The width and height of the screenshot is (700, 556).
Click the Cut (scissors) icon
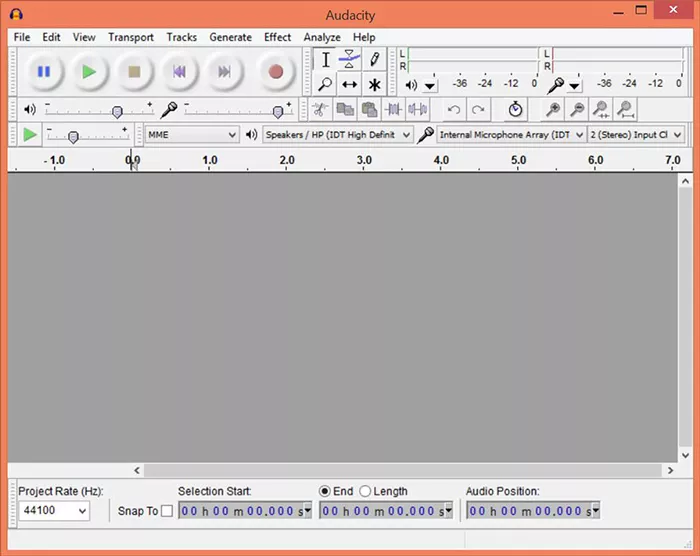click(x=320, y=109)
